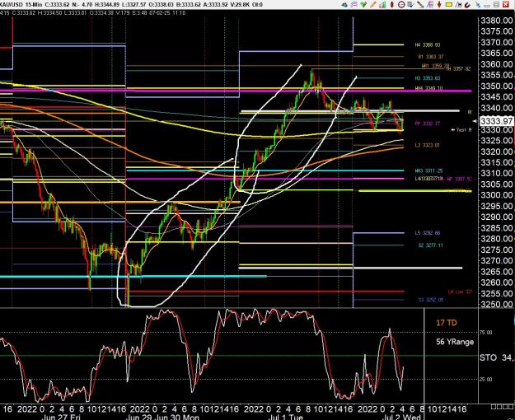The width and height of the screenshot is (515, 420).
Task: Click the L5 3282.68 level label
Action: (428, 233)
